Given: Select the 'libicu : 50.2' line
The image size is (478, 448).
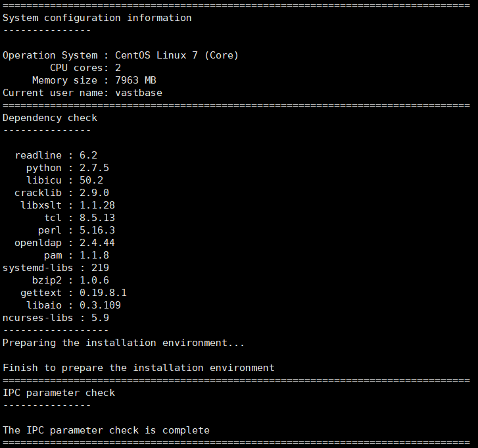Looking at the screenshot, I should pos(64,180).
